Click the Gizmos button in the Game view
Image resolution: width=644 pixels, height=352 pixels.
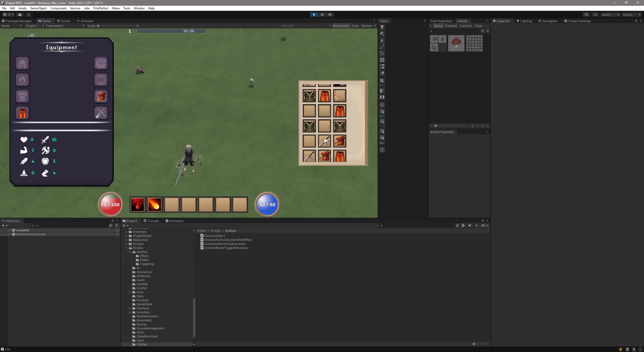coord(367,26)
